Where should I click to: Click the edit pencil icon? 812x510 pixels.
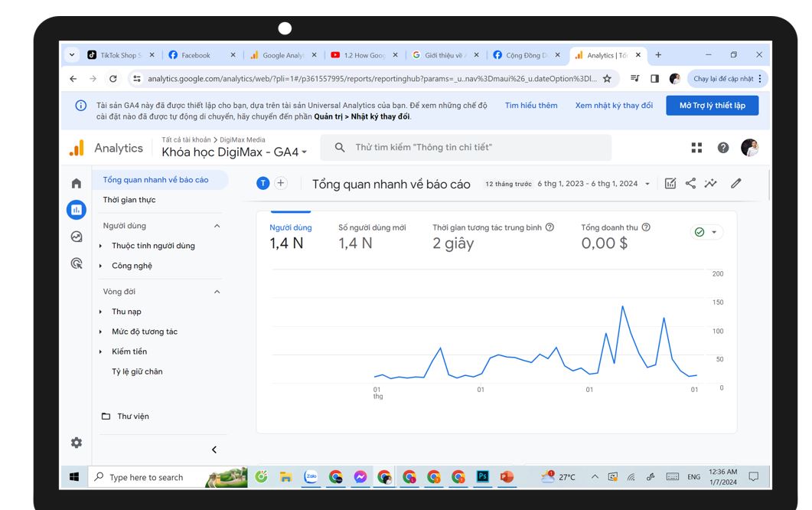[x=736, y=183]
